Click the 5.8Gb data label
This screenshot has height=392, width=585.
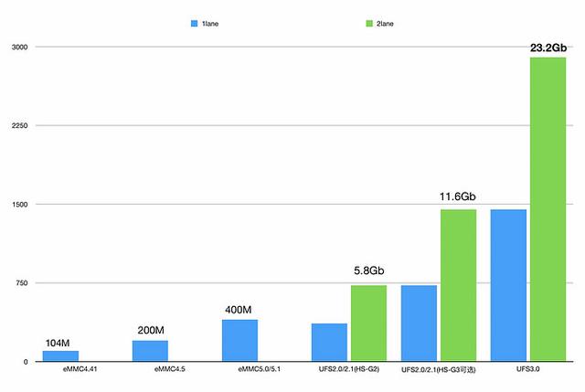(x=369, y=270)
